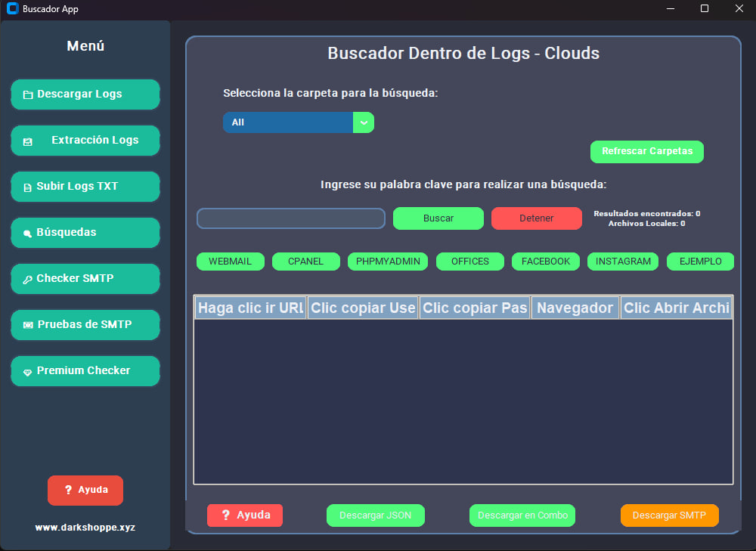Click the question mark icon on sidebar Ayuda
756x551 pixels.
click(x=70, y=490)
